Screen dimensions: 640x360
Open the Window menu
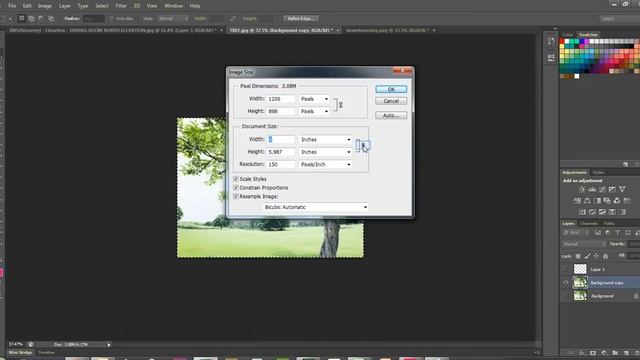(x=173, y=6)
